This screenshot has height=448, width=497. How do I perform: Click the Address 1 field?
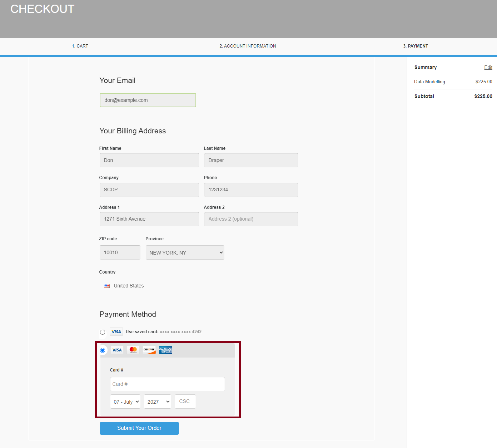click(149, 219)
